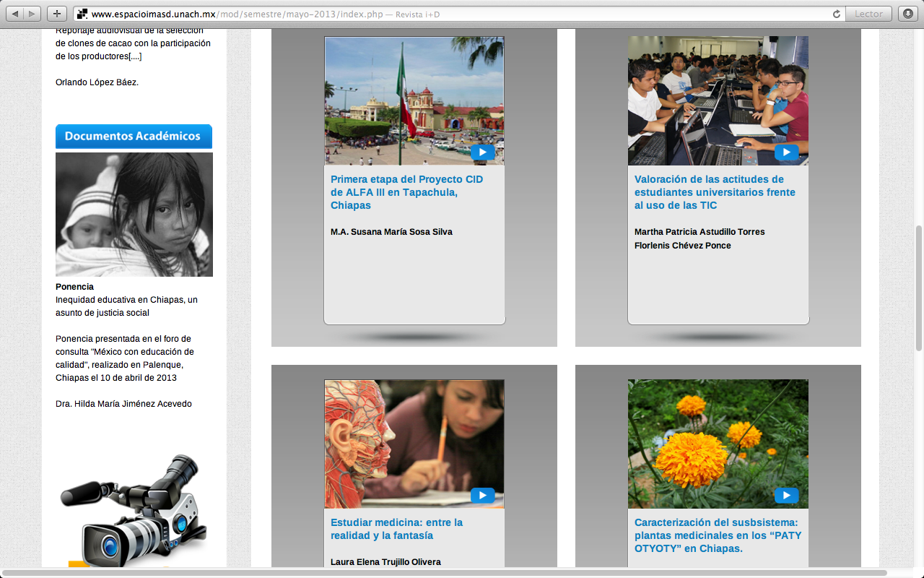This screenshot has width=924, height=578.
Task: Open the anatomy model and student thumbnail
Action: (414, 444)
